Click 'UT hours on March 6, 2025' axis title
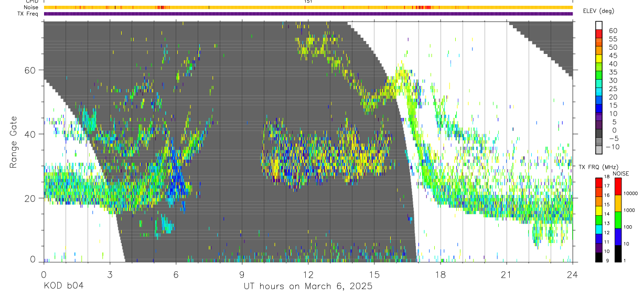644x297 pixels. tap(308, 287)
